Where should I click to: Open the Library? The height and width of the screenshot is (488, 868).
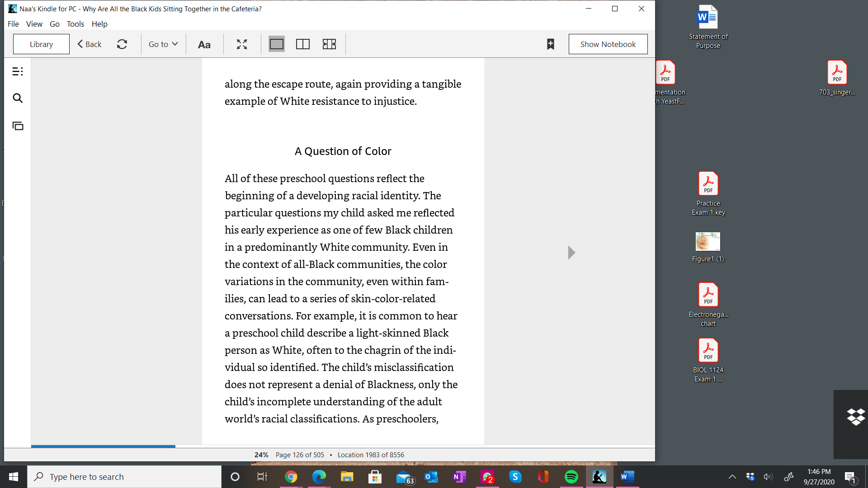point(41,44)
